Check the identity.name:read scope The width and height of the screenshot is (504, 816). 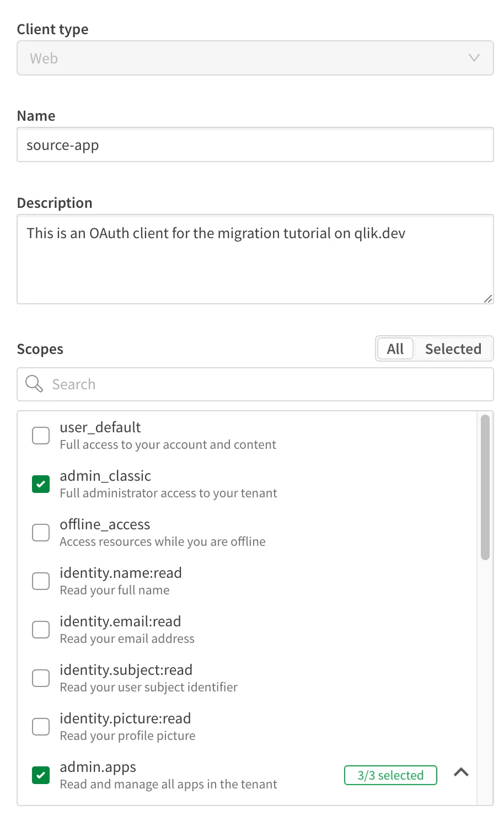tap(40, 581)
